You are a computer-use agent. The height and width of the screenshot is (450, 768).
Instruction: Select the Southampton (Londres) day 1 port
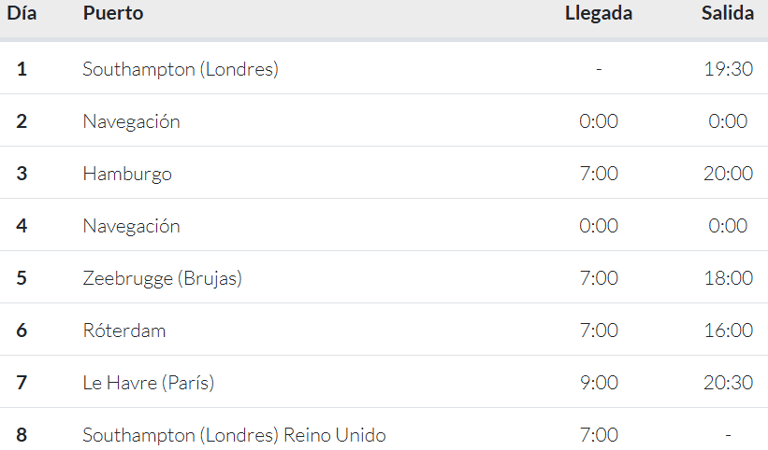[180, 69]
